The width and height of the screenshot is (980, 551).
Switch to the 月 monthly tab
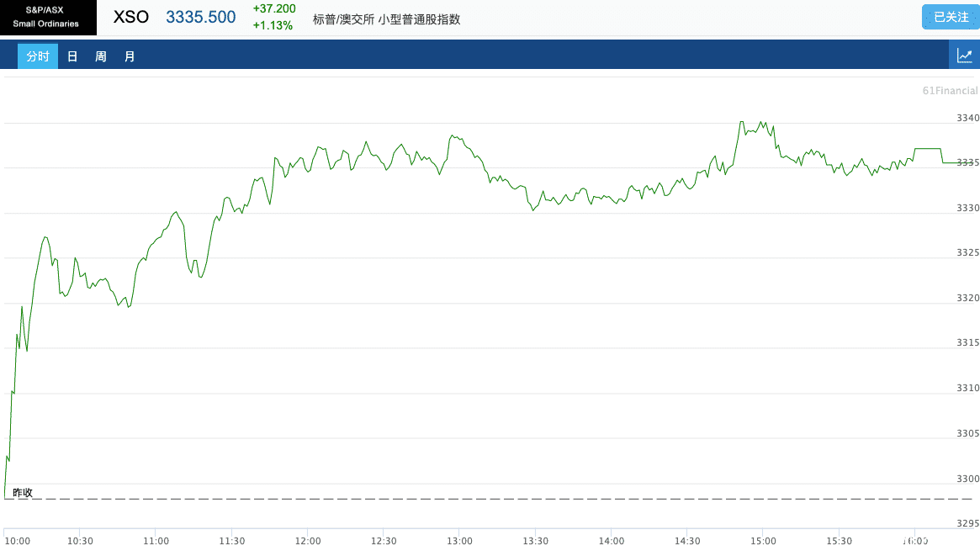[130, 56]
